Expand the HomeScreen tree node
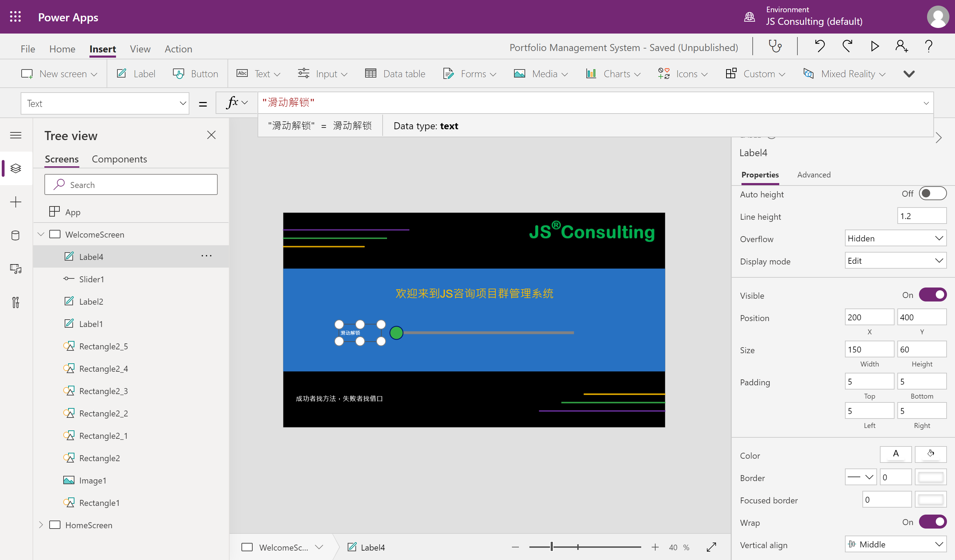The image size is (955, 560). tap(41, 525)
